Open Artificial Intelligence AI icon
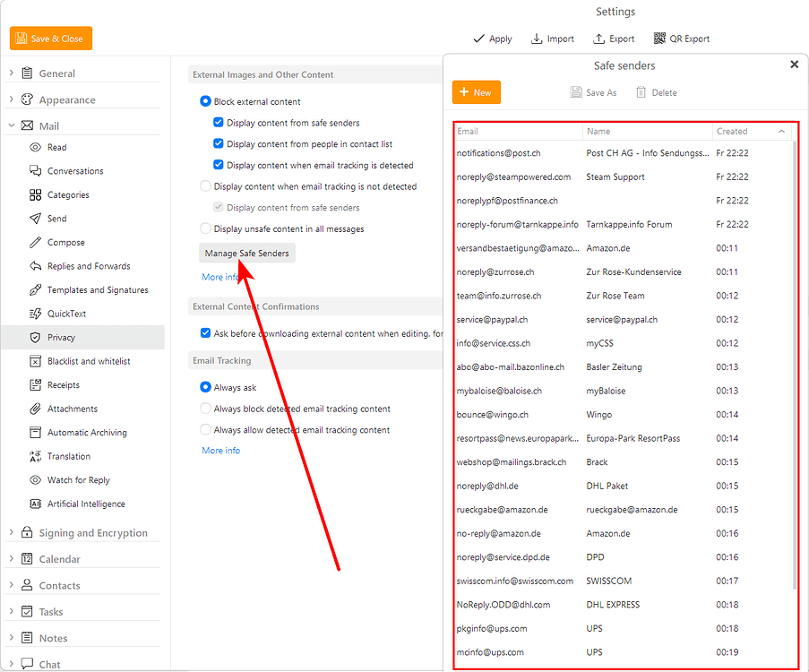The height and width of the screenshot is (672, 809). [x=35, y=504]
